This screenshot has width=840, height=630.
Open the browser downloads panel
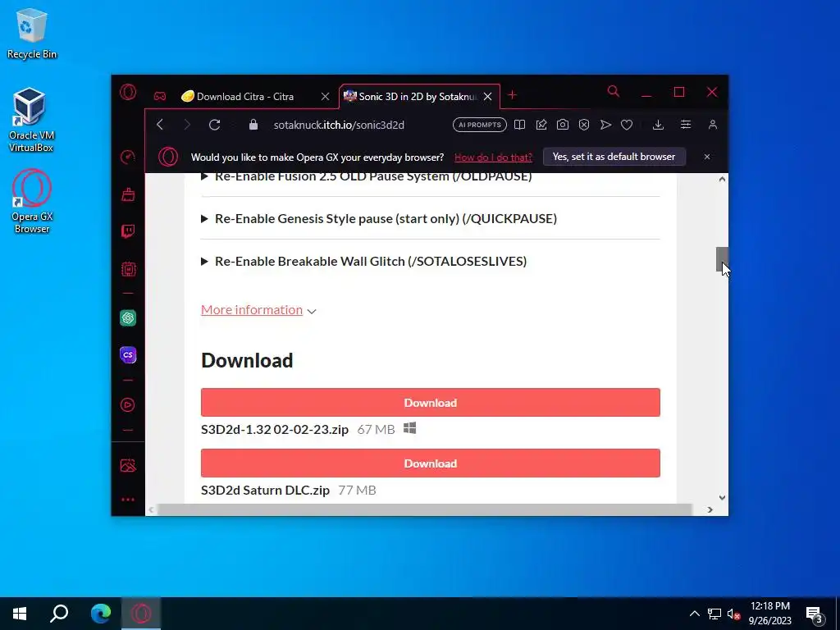pos(659,125)
